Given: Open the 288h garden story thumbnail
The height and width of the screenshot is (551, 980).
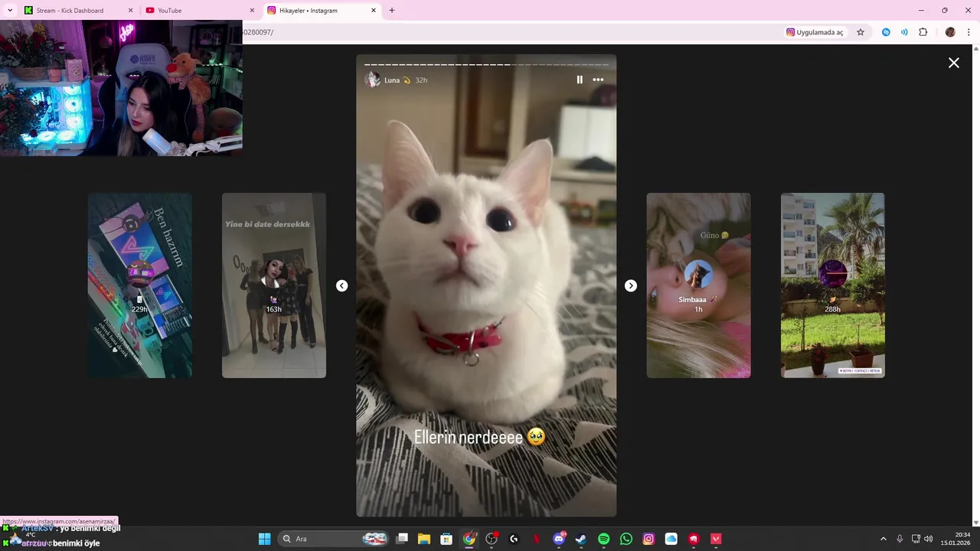Looking at the screenshot, I should pos(833,285).
